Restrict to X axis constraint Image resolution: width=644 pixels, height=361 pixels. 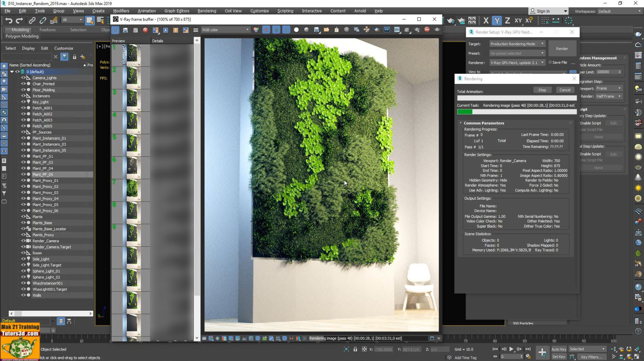point(486,21)
